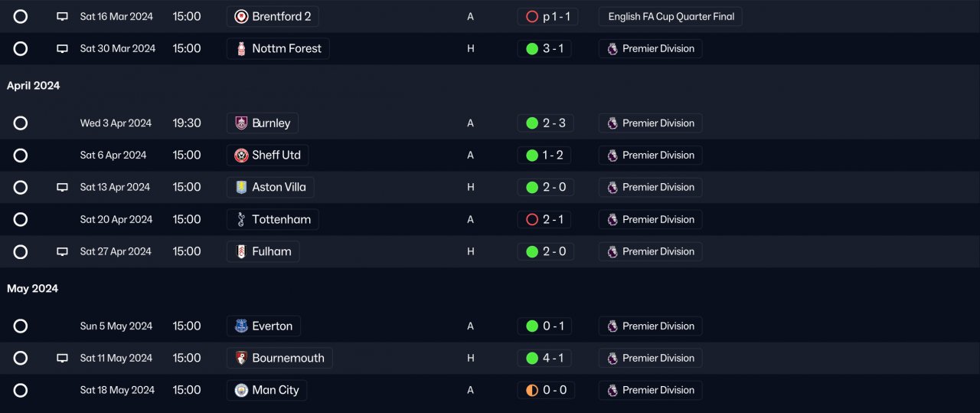The height and width of the screenshot is (413, 980).
Task: Click the Everton club crest
Action: pos(241,326)
